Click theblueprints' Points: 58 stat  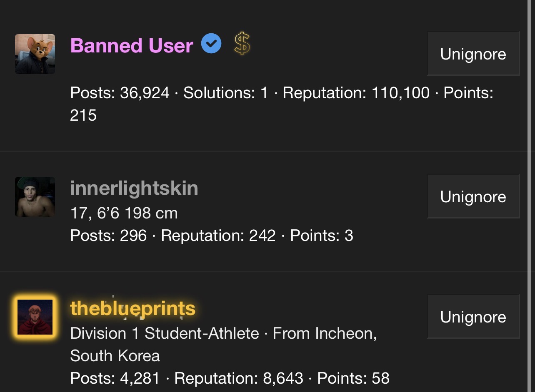click(353, 378)
